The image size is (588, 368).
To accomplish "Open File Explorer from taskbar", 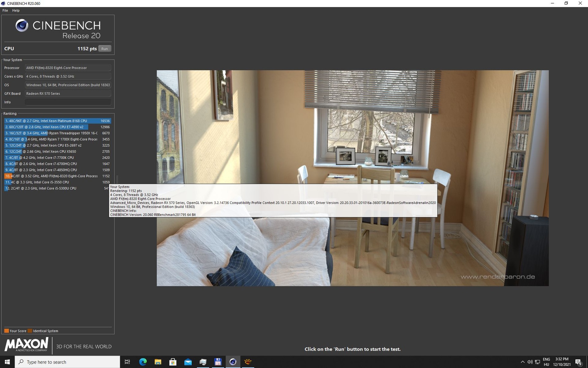I will pos(158,362).
